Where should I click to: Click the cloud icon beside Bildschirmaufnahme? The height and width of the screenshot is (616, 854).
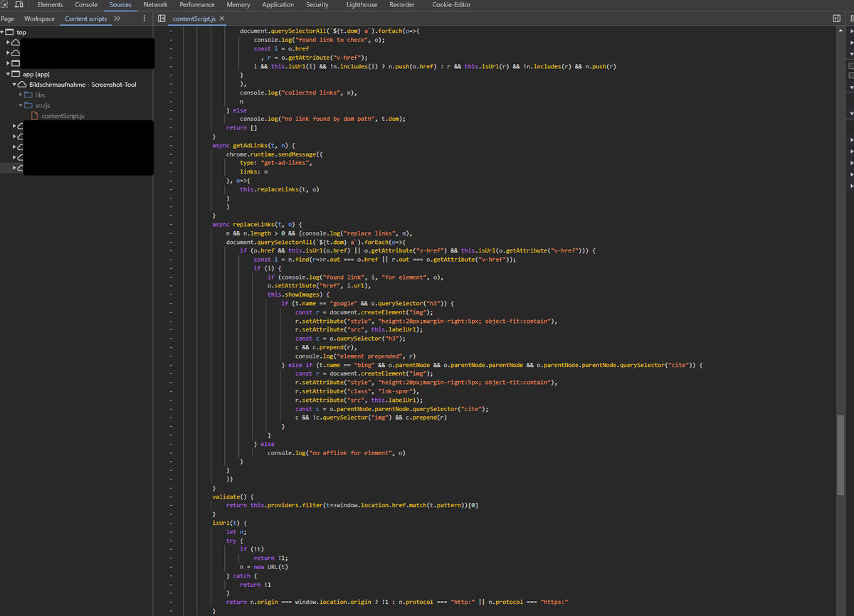tap(22, 85)
